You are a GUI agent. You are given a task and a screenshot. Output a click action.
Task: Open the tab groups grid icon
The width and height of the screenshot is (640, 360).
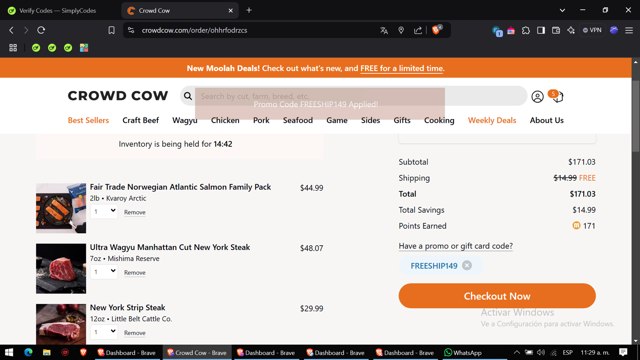(x=13, y=48)
